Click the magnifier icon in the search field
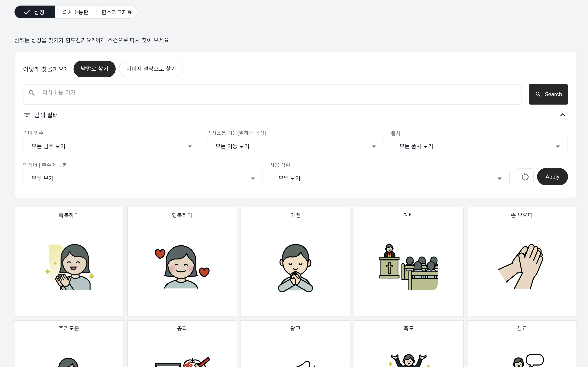The height and width of the screenshot is (367, 588). (32, 93)
